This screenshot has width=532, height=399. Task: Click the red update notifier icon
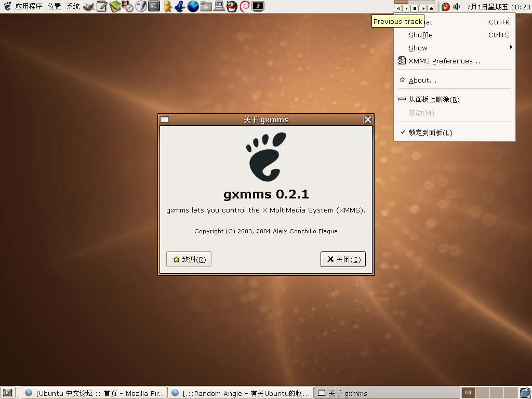(445, 6)
